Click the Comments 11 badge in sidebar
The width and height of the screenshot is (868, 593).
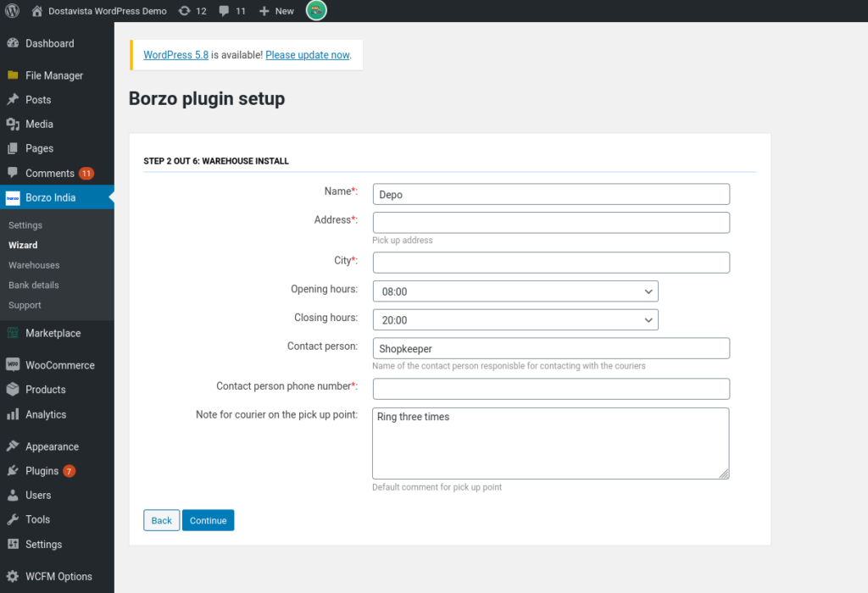pyautogui.click(x=86, y=173)
